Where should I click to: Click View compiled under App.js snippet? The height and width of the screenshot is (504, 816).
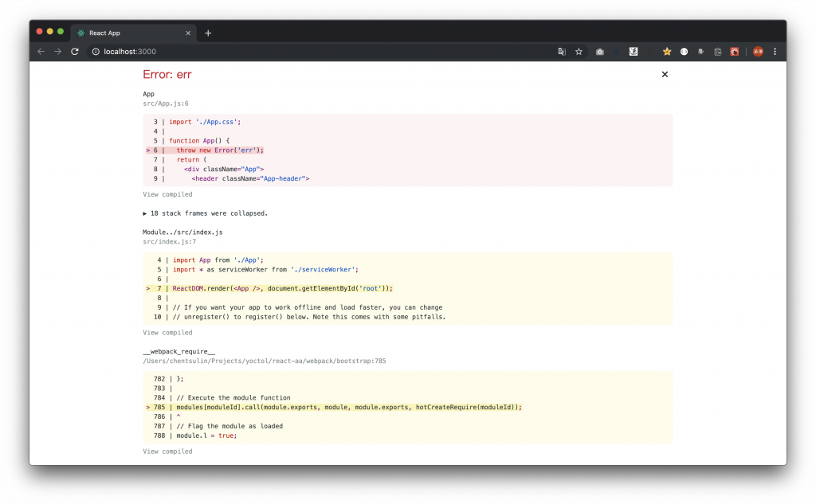[167, 194]
